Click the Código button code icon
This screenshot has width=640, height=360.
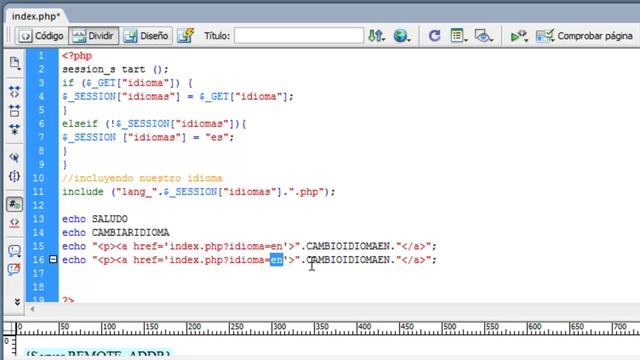click(25, 36)
